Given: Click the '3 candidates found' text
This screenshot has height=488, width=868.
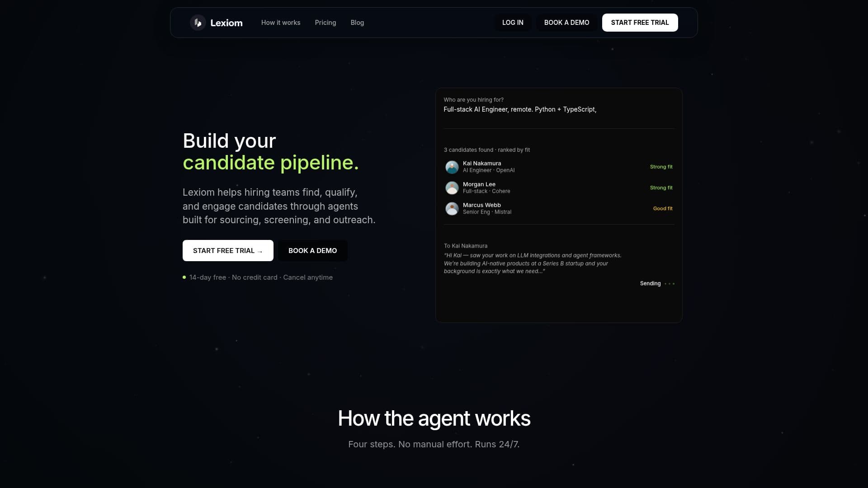Looking at the screenshot, I should pyautogui.click(x=468, y=150).
